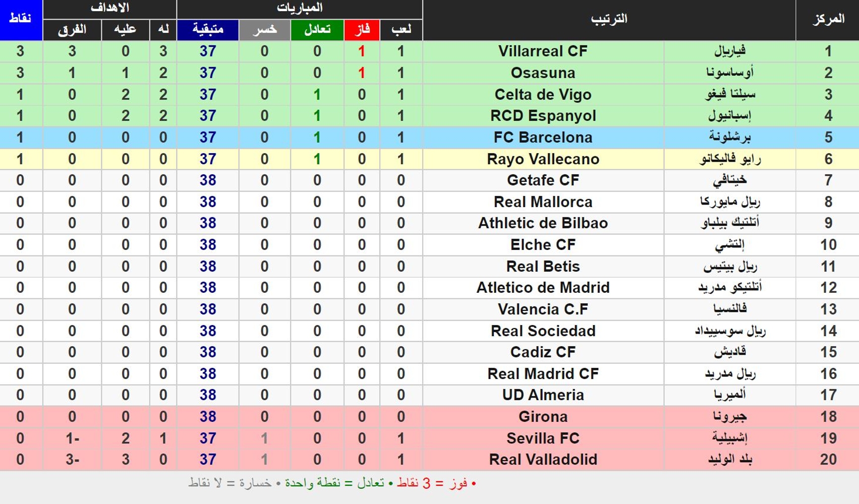Select the متبقية remaining matches header

[208, 30]
